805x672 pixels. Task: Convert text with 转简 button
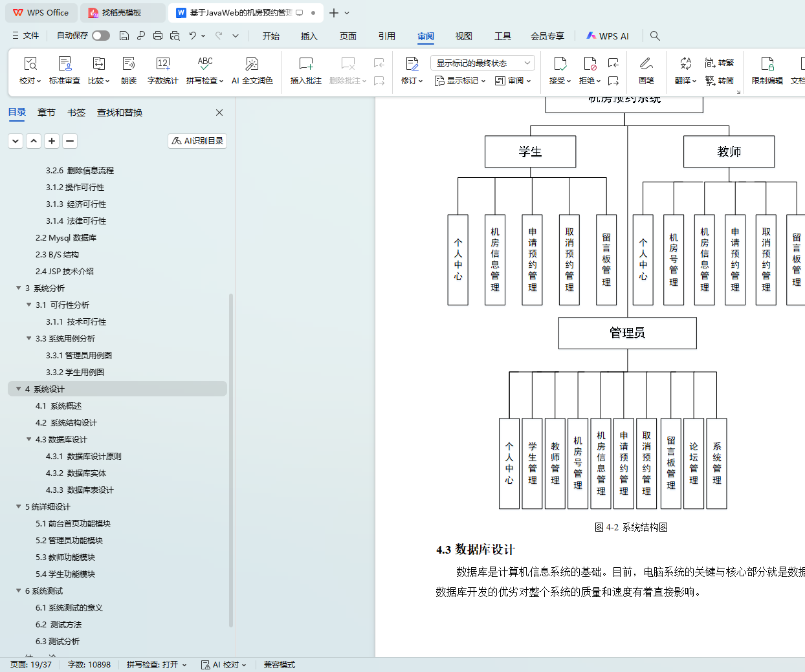coord(720,81)
